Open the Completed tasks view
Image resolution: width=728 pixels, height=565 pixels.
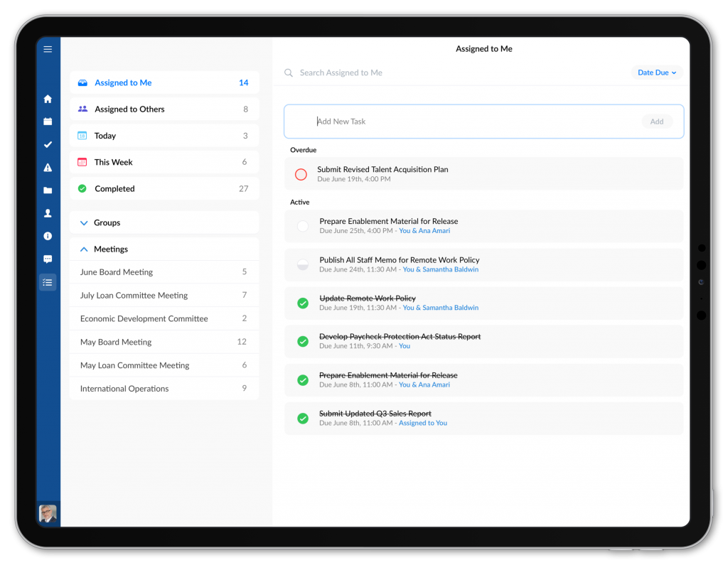[x=114, y=188]
